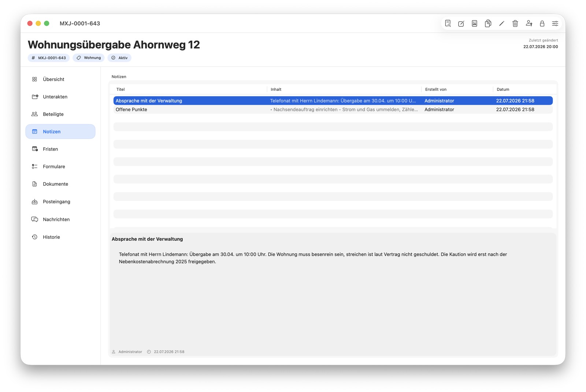Screen dimensions: 586x392
Task: Click the bold note heading in preview pane
Action: 147,239
